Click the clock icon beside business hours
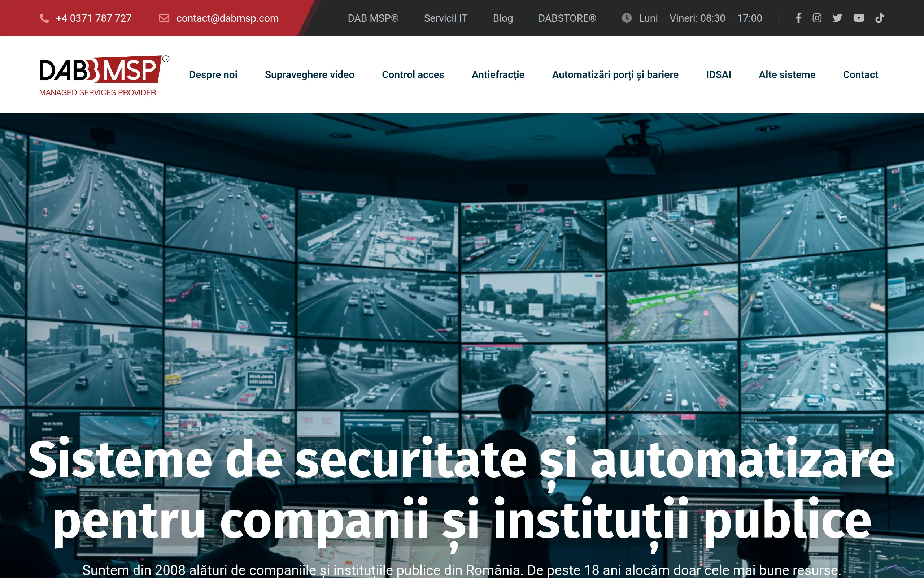Screen dimensions: 924x578 coord(627,18)
